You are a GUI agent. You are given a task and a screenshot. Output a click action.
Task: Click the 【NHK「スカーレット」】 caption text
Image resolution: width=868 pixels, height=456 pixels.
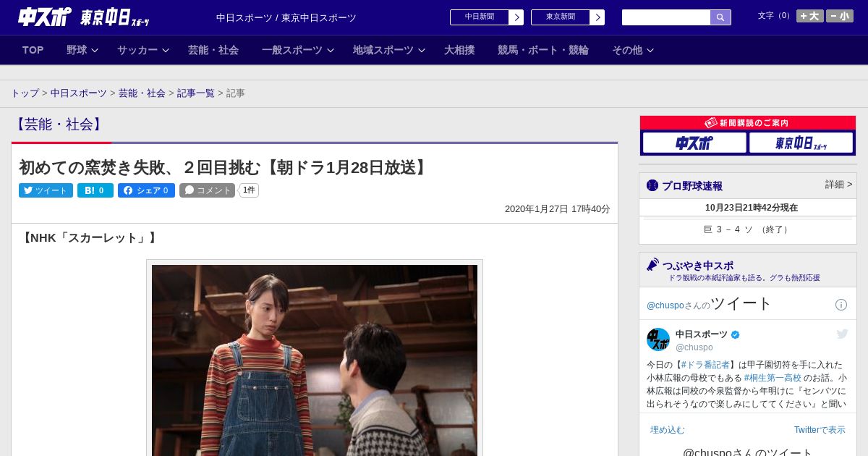(x=89, y=238)
